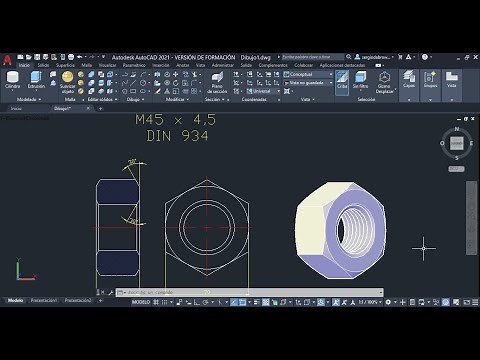Viewport: 480px width, 360px height.
Task: Open the signed-in user account menu
Action: click(x=374, y=57)
